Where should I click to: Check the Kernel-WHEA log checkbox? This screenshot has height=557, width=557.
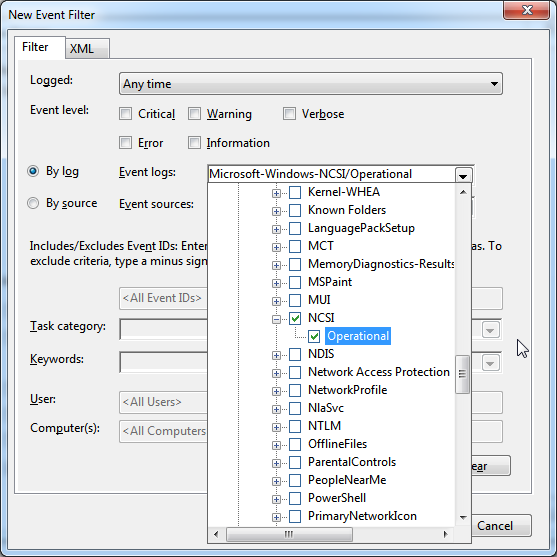click(295, 192)
